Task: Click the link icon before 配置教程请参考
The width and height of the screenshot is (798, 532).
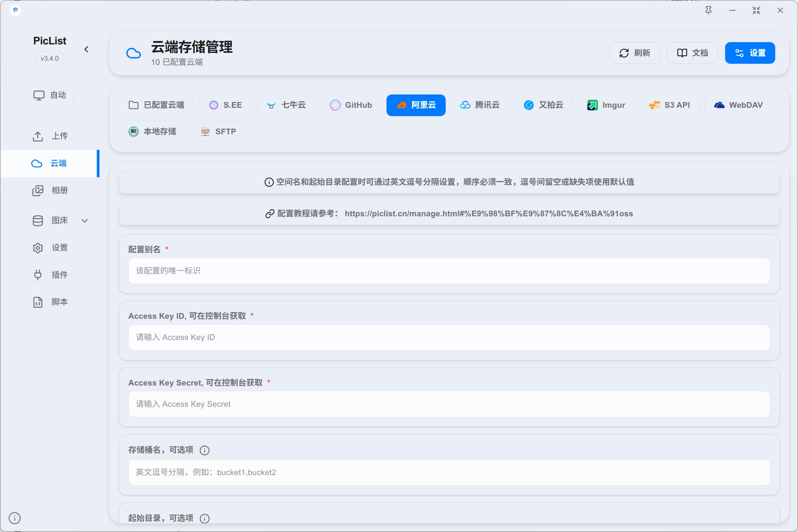Action: click(270, 214)
